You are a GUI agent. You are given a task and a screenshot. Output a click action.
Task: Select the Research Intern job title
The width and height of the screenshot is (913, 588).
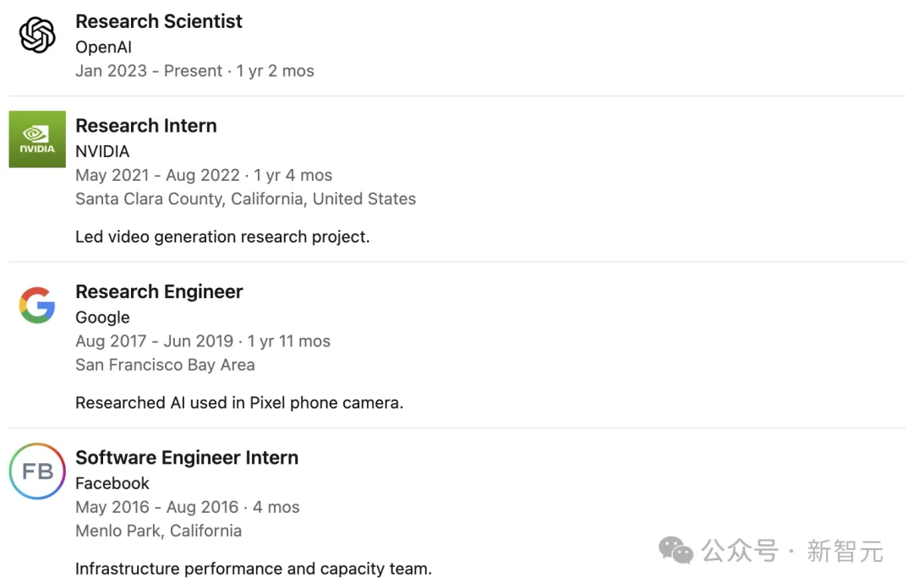146,126
